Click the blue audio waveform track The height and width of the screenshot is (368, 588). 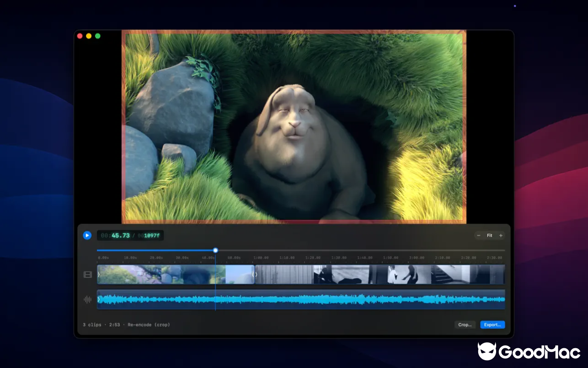click(x=301, y=299)
